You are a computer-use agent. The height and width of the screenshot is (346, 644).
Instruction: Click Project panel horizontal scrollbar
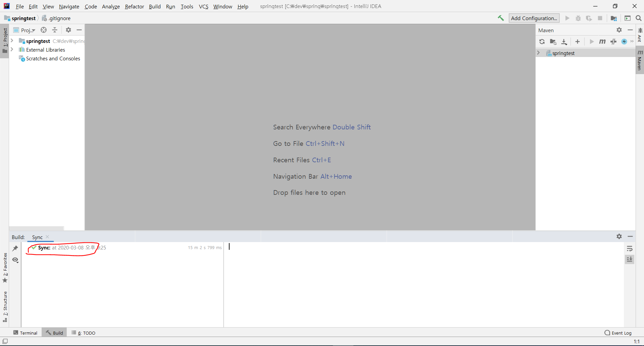click(36, 228)
